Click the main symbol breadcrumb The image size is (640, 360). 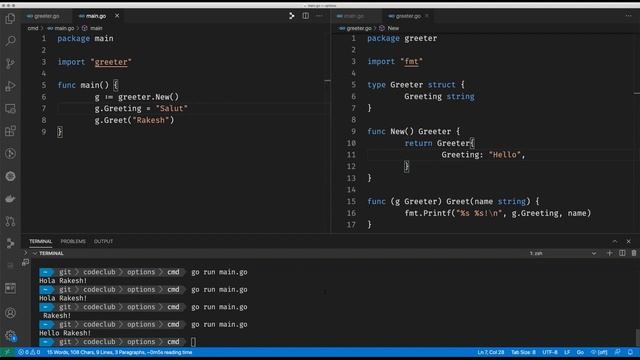pos(96,28)
